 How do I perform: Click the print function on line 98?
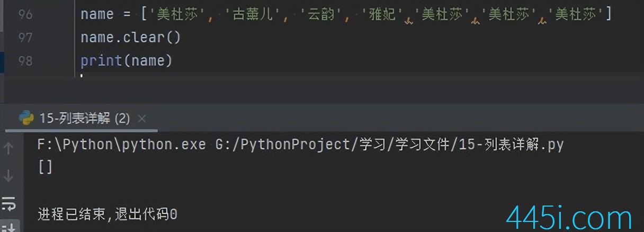click(x=101, y=61)
